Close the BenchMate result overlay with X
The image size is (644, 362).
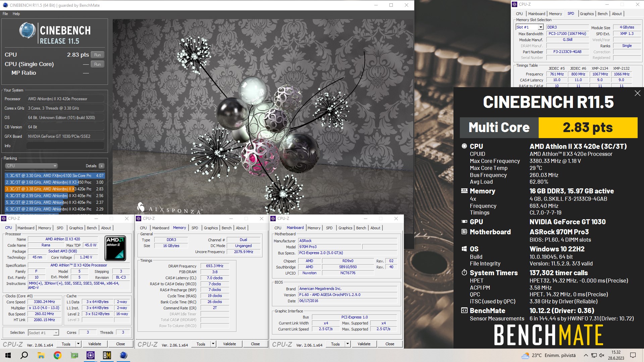point(637,94)
